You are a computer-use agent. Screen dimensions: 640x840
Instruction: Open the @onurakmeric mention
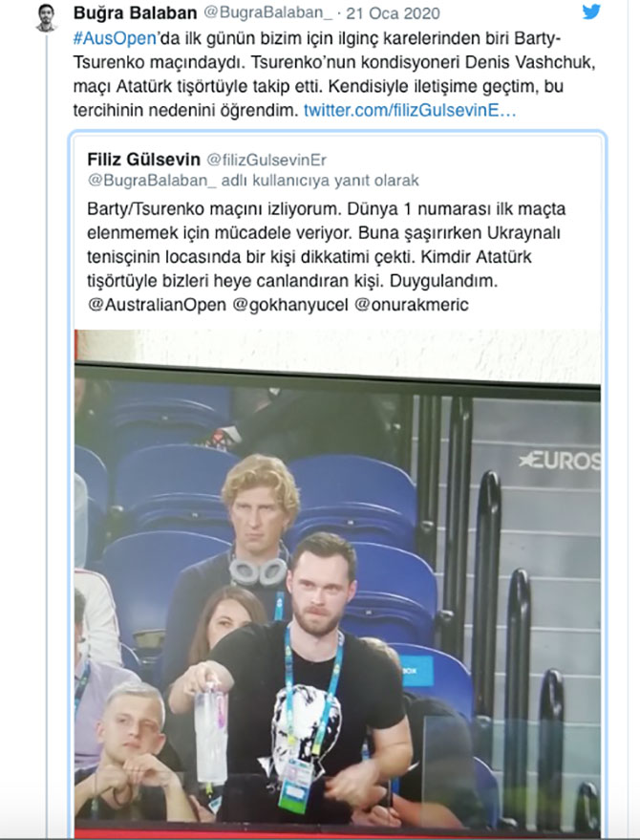412,305
